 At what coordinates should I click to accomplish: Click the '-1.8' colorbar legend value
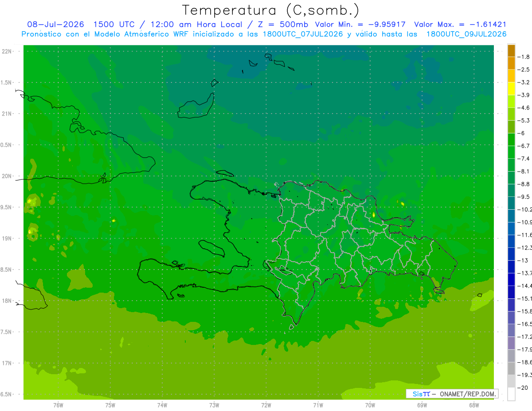[x=524, y=57]
